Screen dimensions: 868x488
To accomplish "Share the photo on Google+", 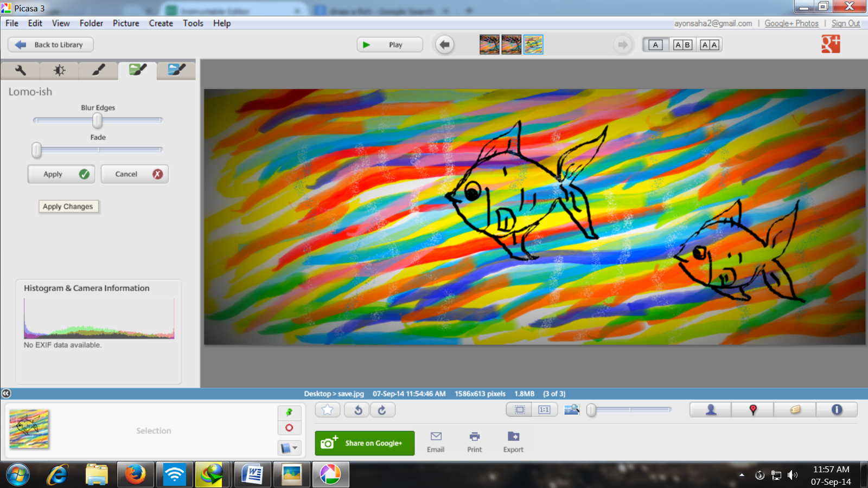I will point(365,443).
